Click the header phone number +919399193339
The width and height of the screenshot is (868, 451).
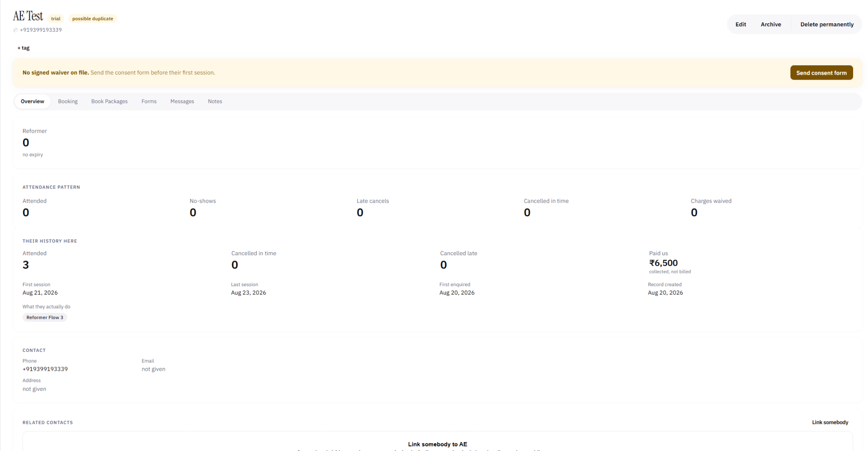[41, 30]
